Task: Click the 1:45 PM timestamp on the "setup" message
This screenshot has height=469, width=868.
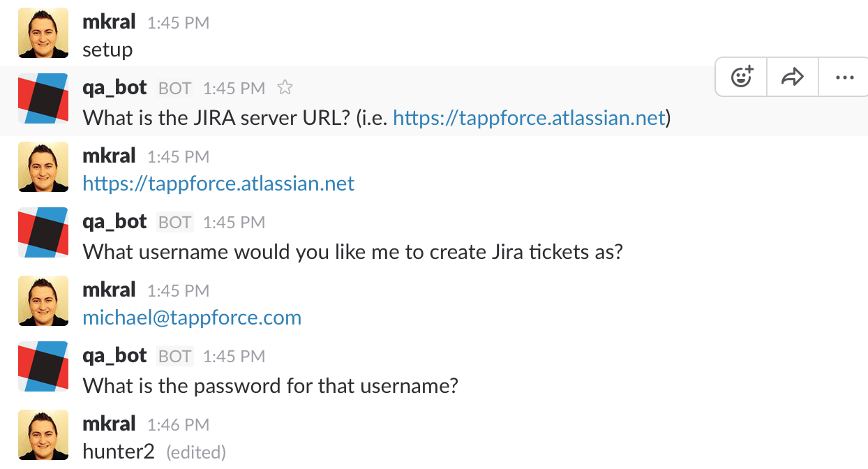Action: coord(178,23)
